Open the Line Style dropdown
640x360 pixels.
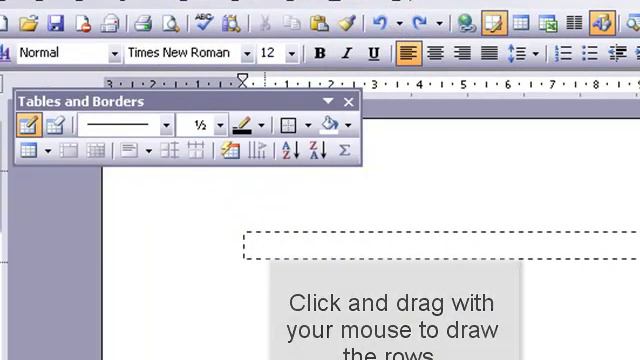click(x=166, y=125)
